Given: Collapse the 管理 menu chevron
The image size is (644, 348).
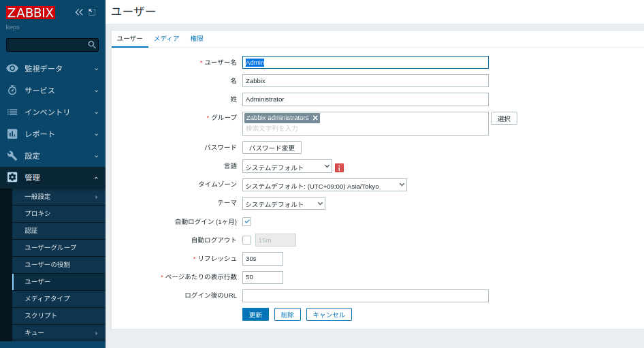Looking at the screenshot, I should pyautogui.click(x=97, y=178).
